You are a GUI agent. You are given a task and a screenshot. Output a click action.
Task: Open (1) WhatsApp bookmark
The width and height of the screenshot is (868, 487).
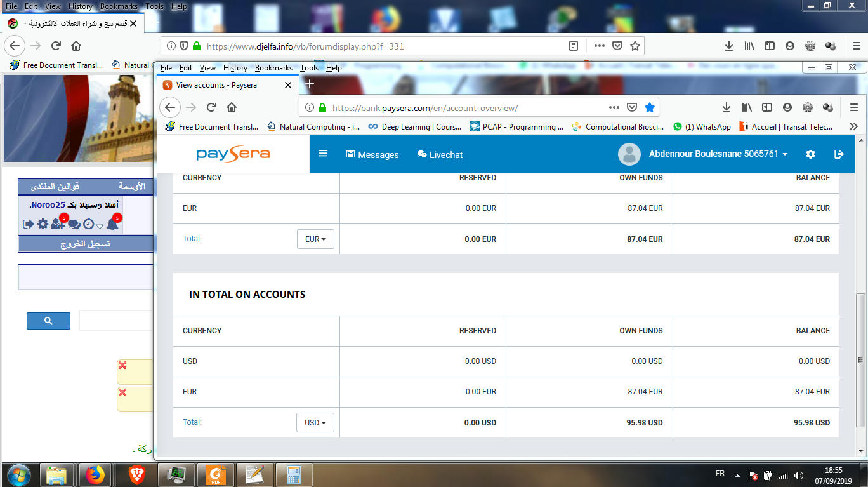coord(702,126)
